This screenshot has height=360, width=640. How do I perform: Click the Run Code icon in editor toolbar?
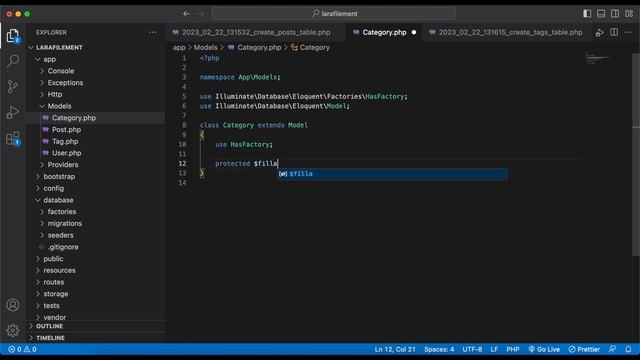(600, 33)
